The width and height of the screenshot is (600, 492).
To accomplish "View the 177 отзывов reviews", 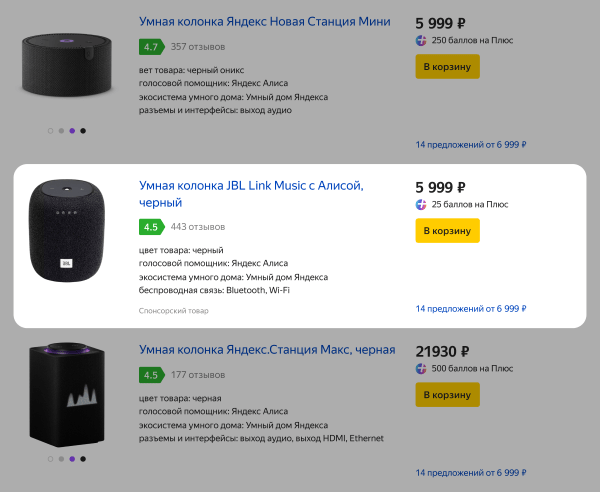I will (x=198, y=375).
